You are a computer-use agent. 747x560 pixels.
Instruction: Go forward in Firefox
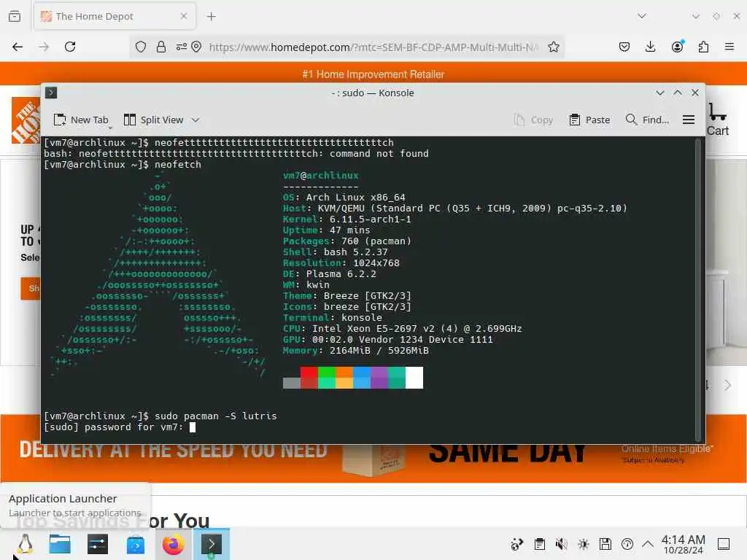[44, 47]
